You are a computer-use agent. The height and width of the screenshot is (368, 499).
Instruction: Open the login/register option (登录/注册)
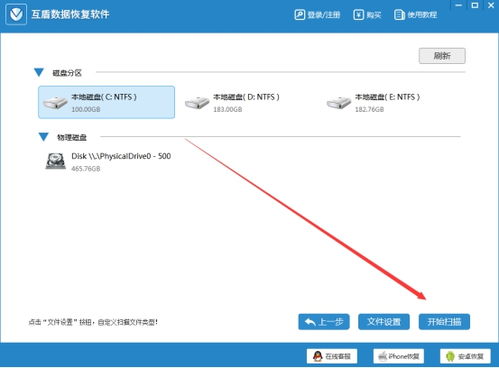(x=317, y=15)
